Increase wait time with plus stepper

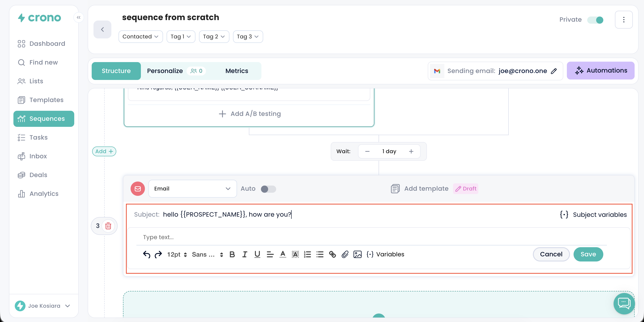point(411,151)
